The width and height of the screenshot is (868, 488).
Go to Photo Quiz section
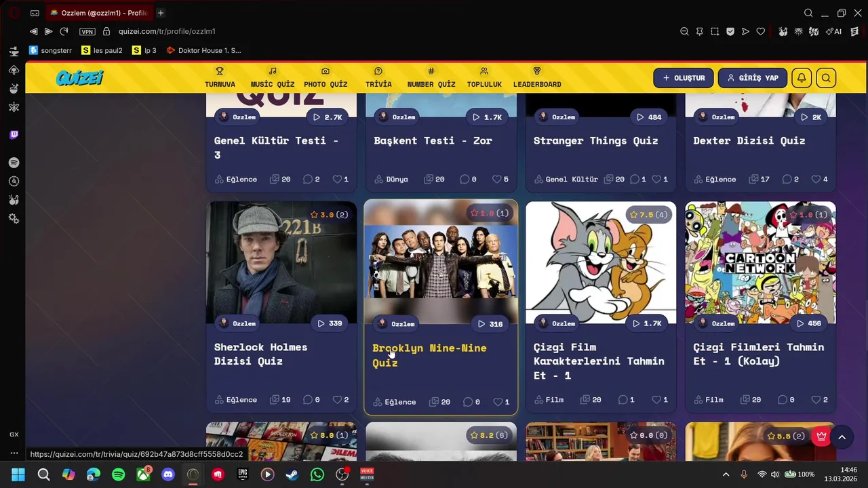point(325,77)
